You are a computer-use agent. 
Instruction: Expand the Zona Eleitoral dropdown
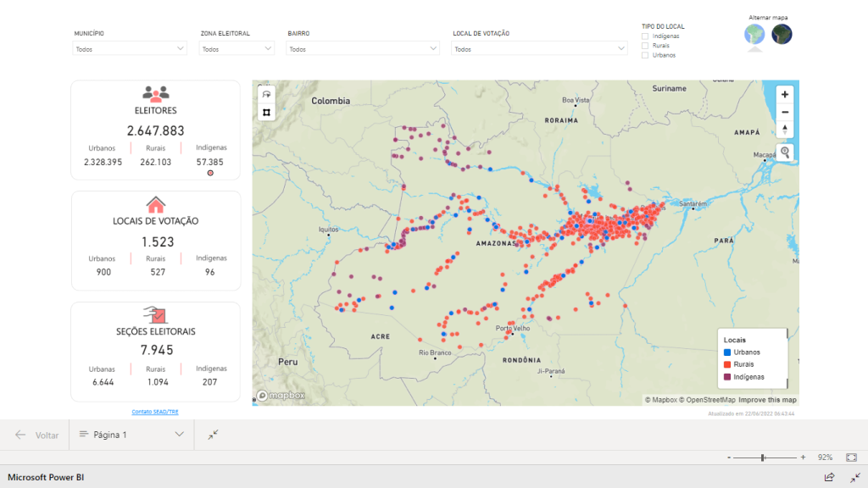(x=236, y=49)
